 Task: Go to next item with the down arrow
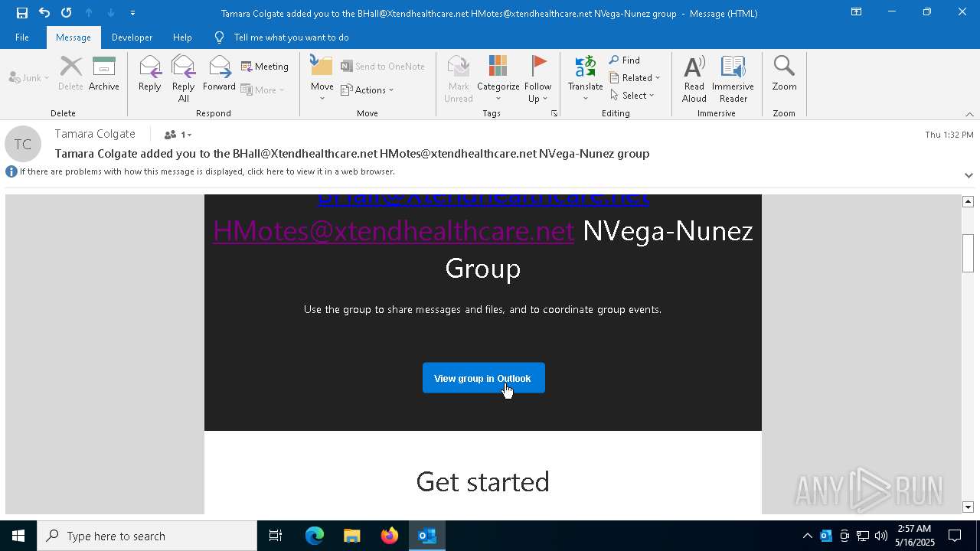tap(111, 12)
